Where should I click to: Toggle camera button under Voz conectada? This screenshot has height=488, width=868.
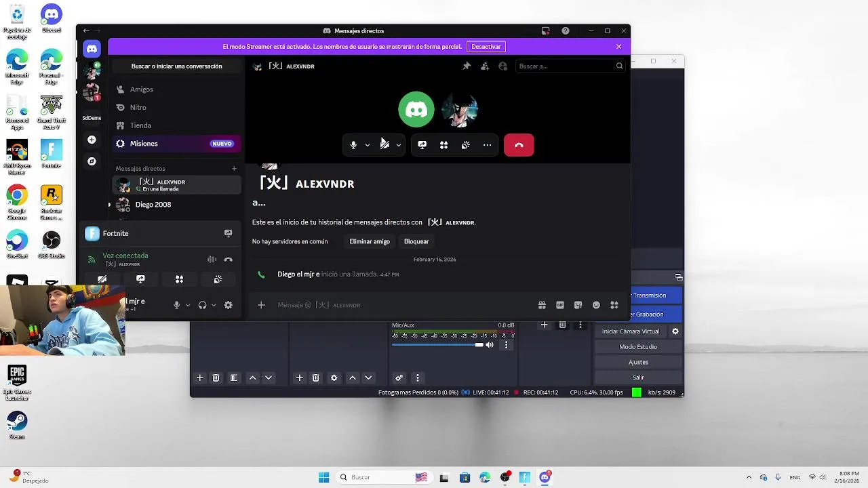[x=102, y=279]
